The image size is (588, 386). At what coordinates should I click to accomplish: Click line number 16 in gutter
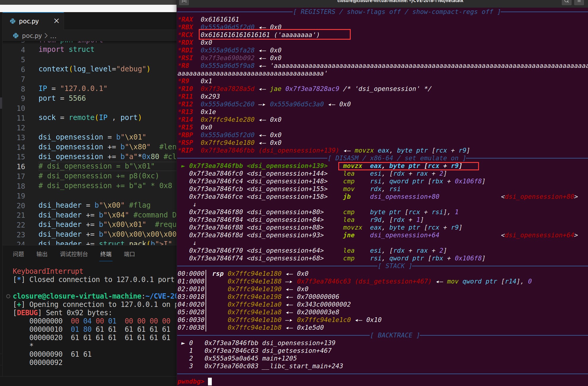(21, 166)
